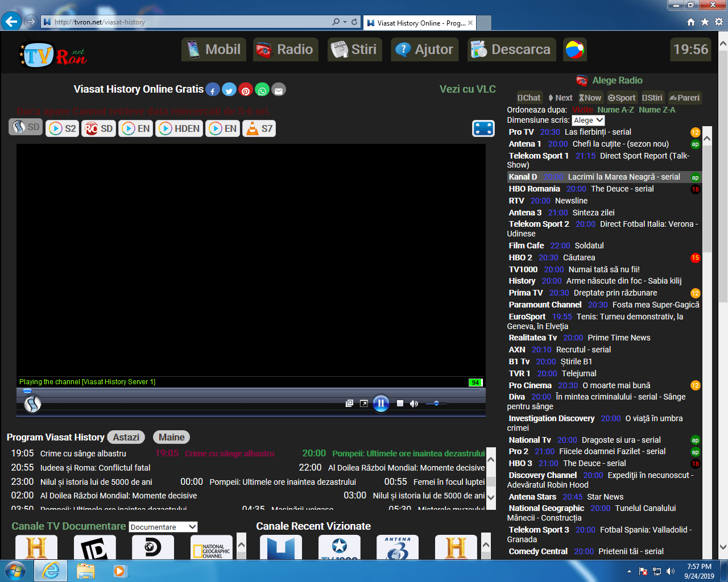Open Windows Media Player from taskbar
The image size is (728, 582).
[x=119, y=571]
